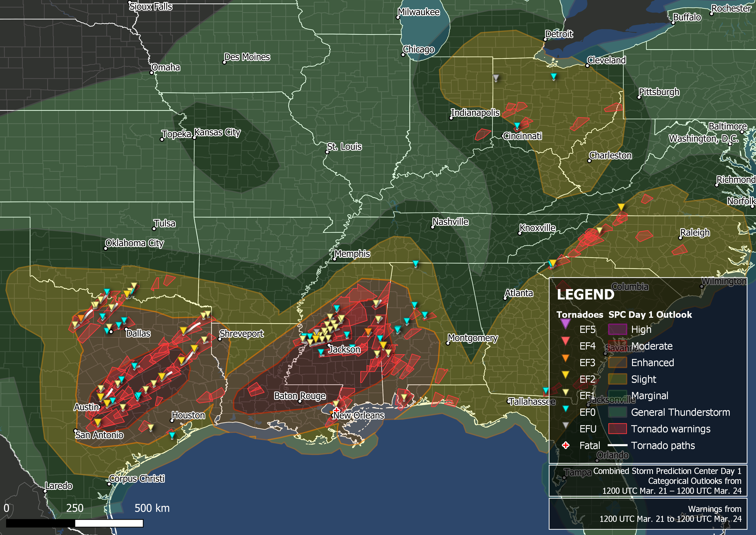Screen dimensions: 756x535
Task: Click the EF5 purple triangle legend icon
Action: [565, 324]
